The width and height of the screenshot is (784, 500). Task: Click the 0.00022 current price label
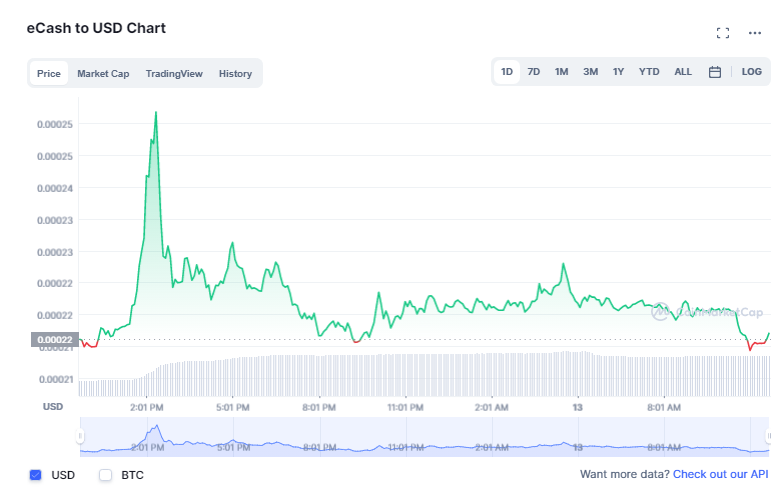click(54, 340)
